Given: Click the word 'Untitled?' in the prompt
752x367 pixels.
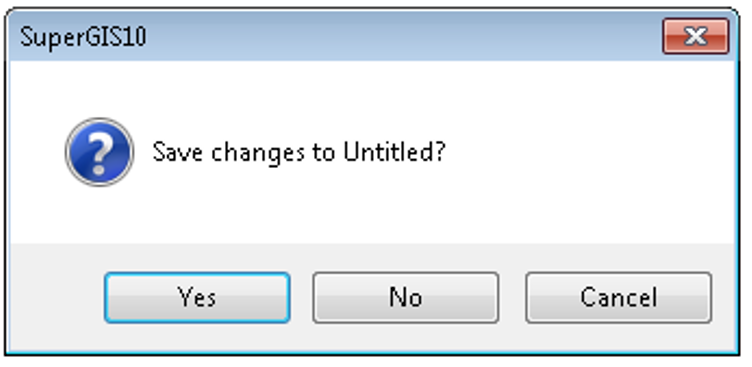Looking at the screenshot, I should [395, 152].
